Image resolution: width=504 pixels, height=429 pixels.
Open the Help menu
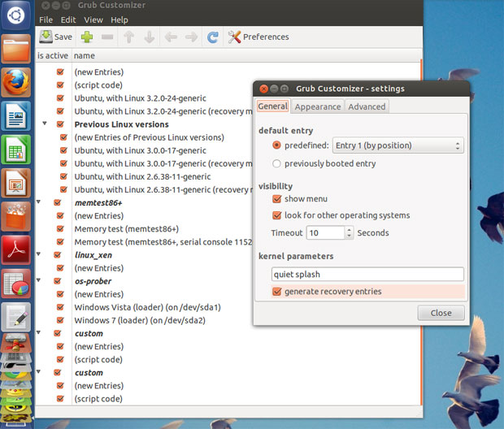pos(119,20)
